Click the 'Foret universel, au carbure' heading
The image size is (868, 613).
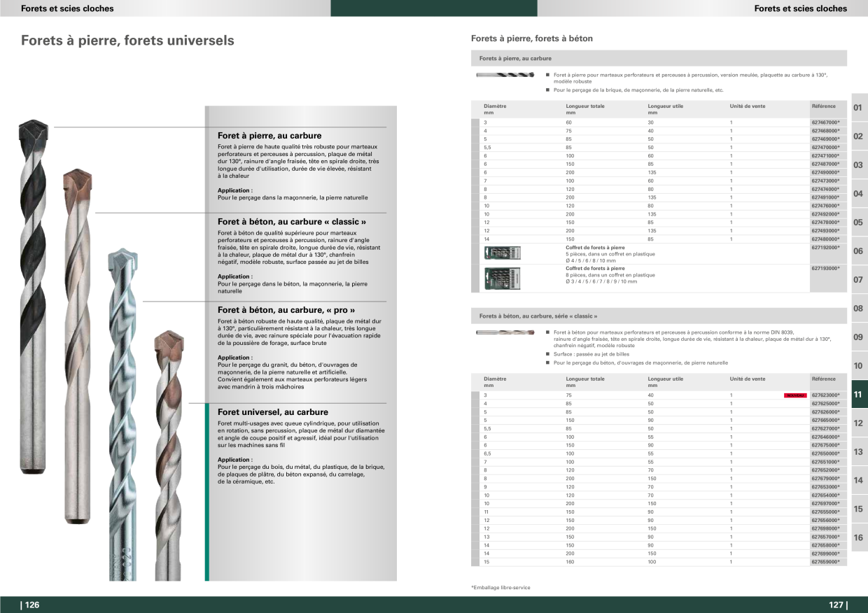pyautogui.click(x=273, y=412)
